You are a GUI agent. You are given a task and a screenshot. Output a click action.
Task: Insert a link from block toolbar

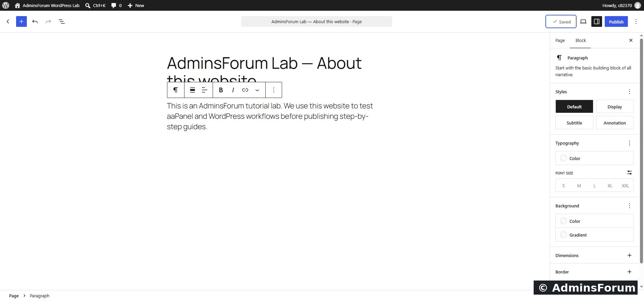245,90
